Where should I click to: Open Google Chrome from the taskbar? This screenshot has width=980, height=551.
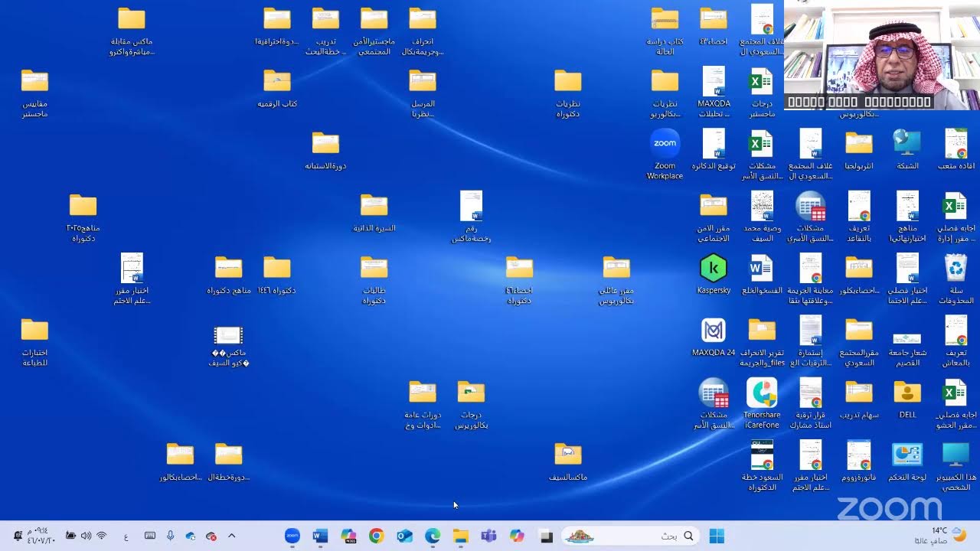376,536
